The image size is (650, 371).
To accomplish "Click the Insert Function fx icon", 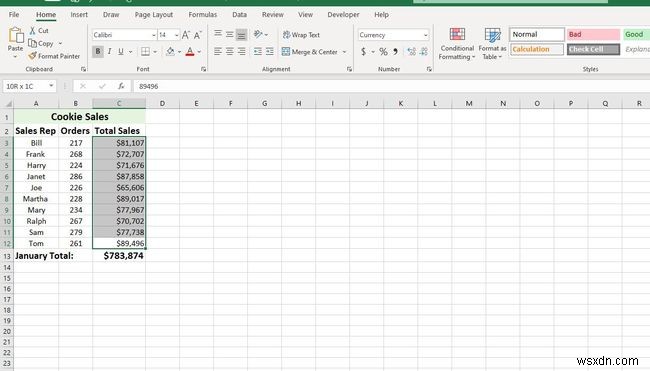I will tap(121, 86).
